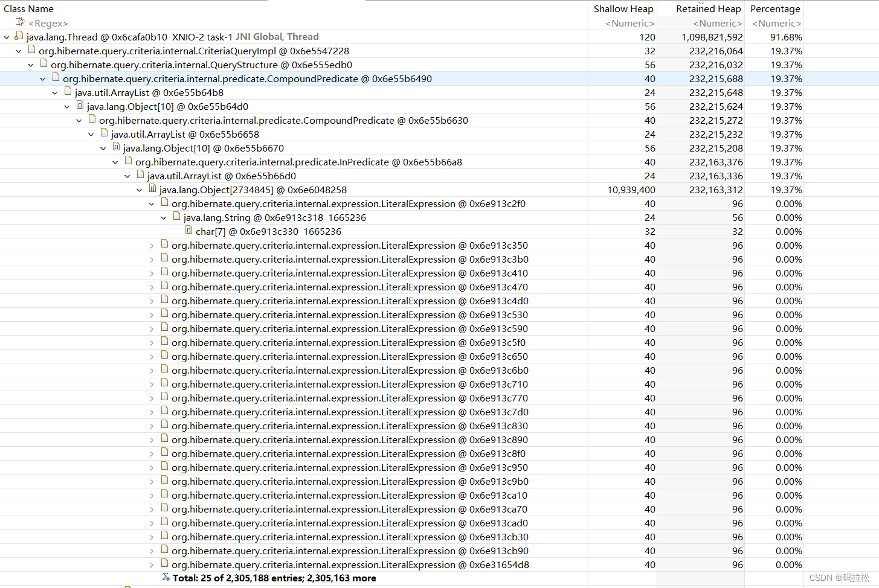Click the icon of CompoundPredicate @ 0x6e55b6630
The height and width of the screenshot is (588, 879).
pos(92,120)
